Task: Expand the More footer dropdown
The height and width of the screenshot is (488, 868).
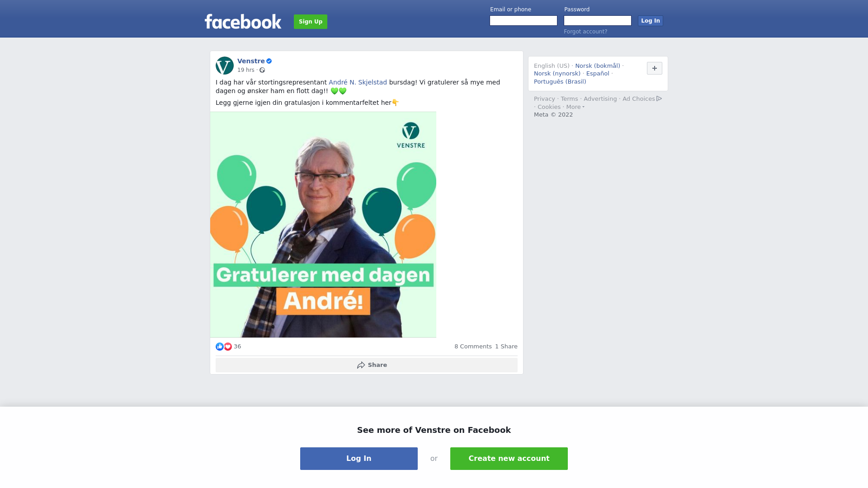Action: coord(575,107)
